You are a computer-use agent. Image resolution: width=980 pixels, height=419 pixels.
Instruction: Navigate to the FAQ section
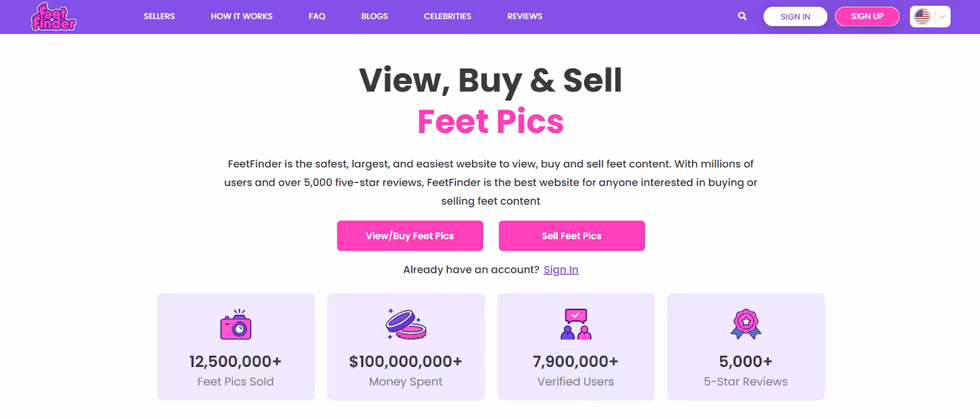click(317, 16)
